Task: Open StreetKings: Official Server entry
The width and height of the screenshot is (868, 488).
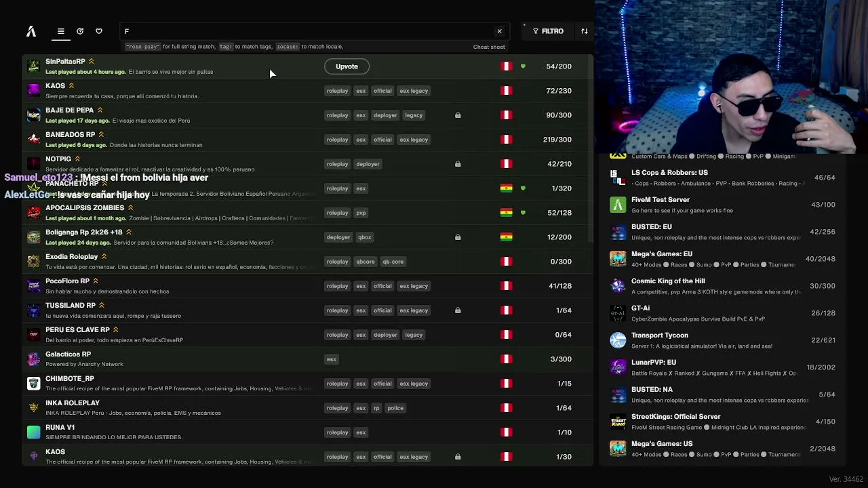Action: point(723,422)
